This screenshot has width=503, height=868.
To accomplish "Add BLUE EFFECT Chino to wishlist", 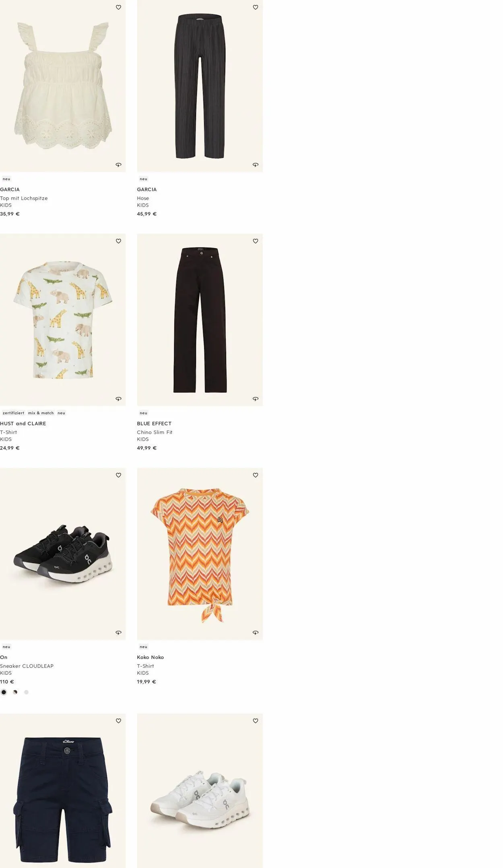I will click(255, 241).
